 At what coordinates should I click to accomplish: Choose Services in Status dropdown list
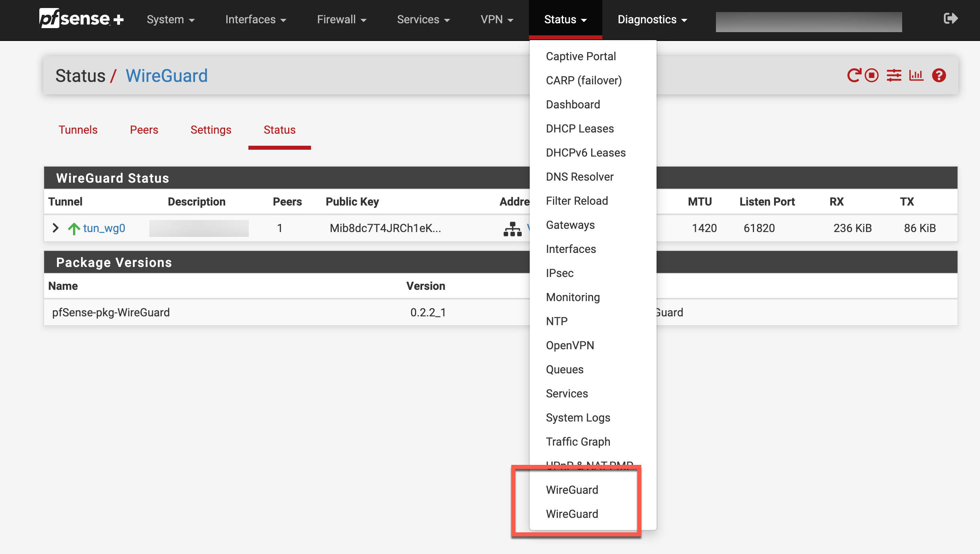point(593,393)
